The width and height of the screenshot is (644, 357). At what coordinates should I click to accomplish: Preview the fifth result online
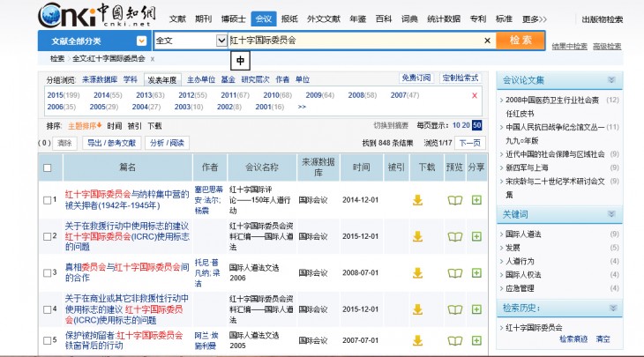coord(454,339)
